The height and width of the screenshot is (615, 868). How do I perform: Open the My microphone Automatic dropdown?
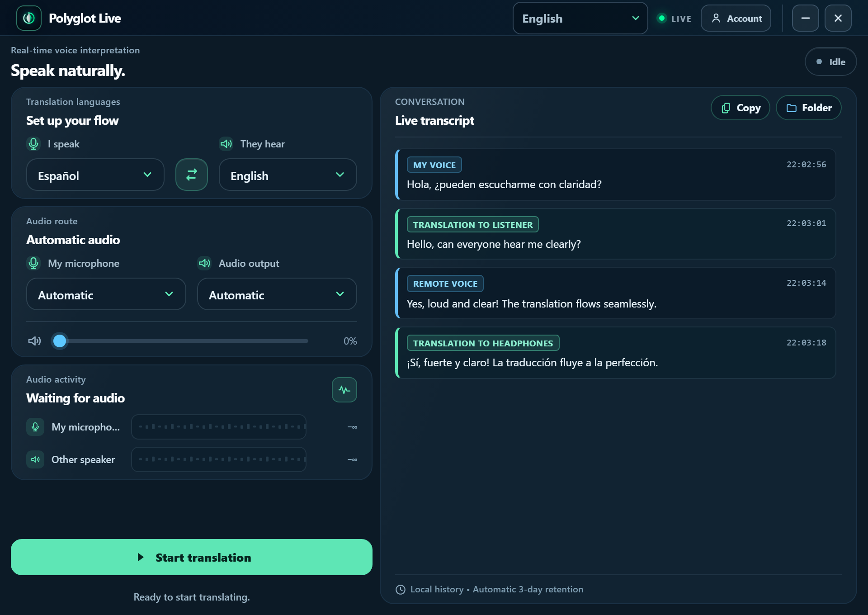tap(106, 294)
